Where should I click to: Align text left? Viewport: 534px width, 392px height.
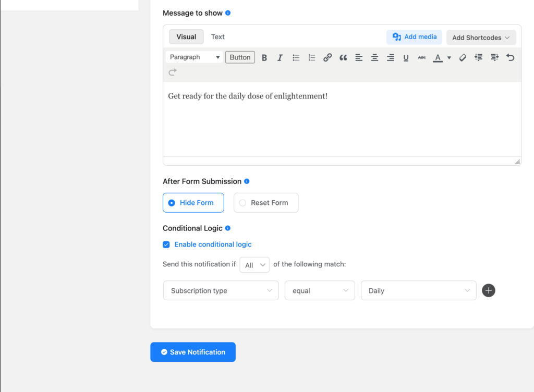359,57
